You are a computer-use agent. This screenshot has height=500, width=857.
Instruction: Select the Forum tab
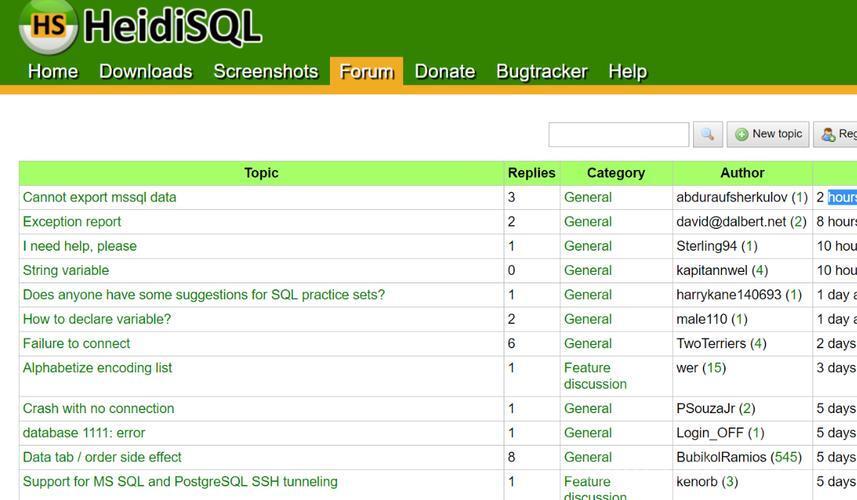366,72
